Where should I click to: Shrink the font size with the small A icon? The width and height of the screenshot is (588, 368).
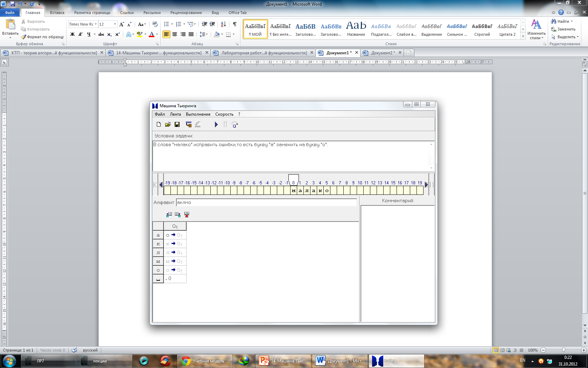pyautogui.click(x=129, y=24)
